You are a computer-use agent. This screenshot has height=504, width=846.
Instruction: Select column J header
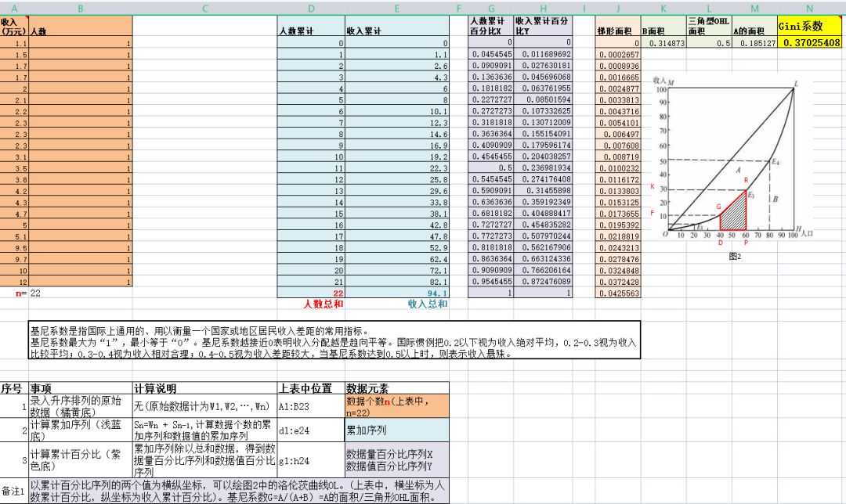click(618, 9)
